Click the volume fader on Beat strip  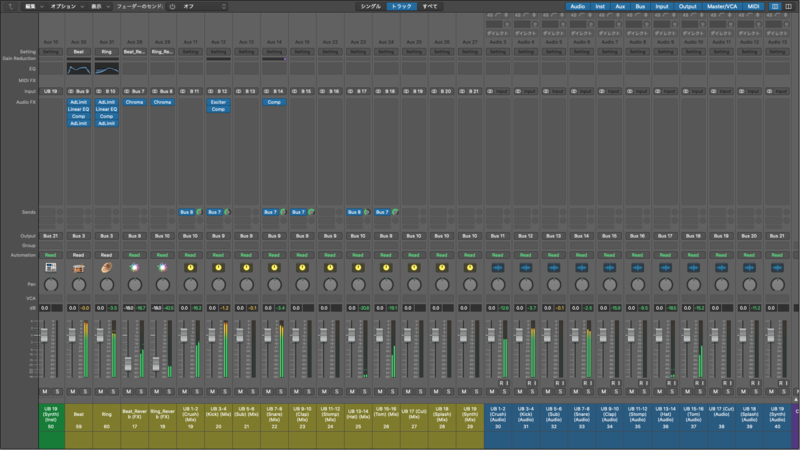(x=72, y=335)
